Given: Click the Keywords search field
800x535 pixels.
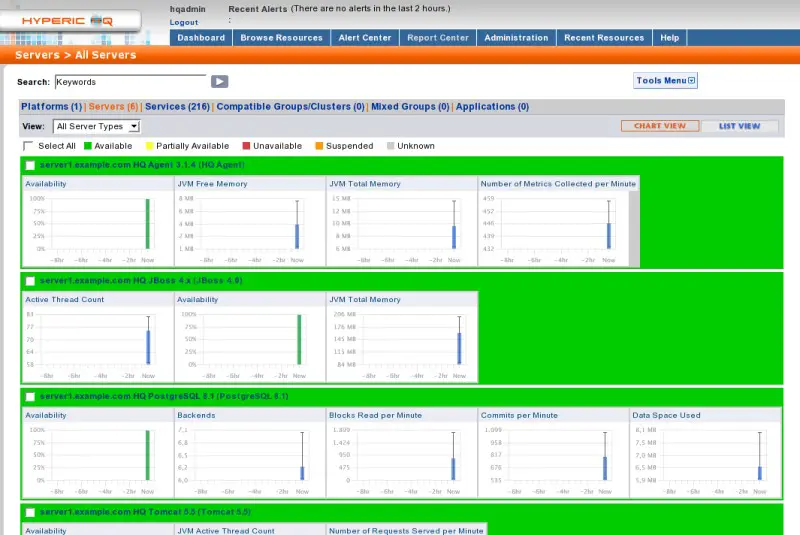Looking at the screenshot, I should 131,82.
